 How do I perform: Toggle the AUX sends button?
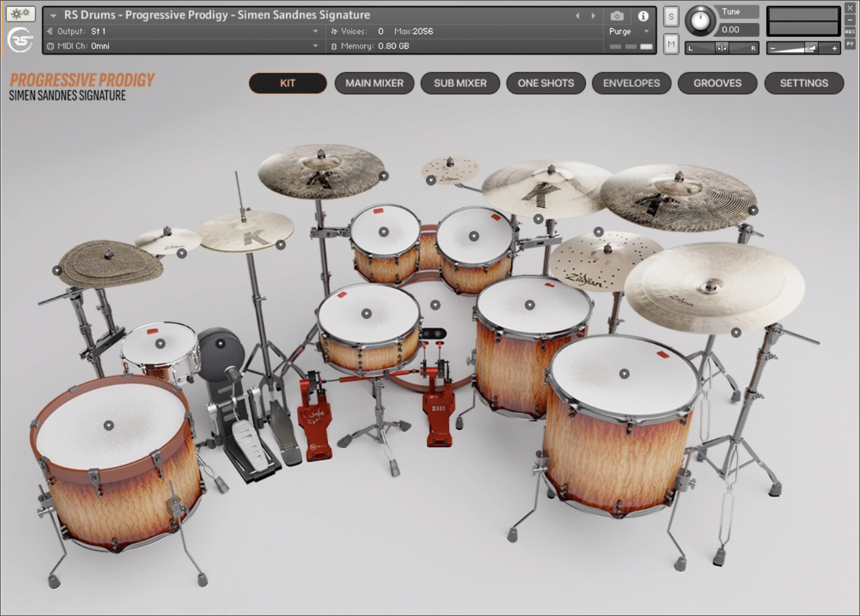coord(849,32)
